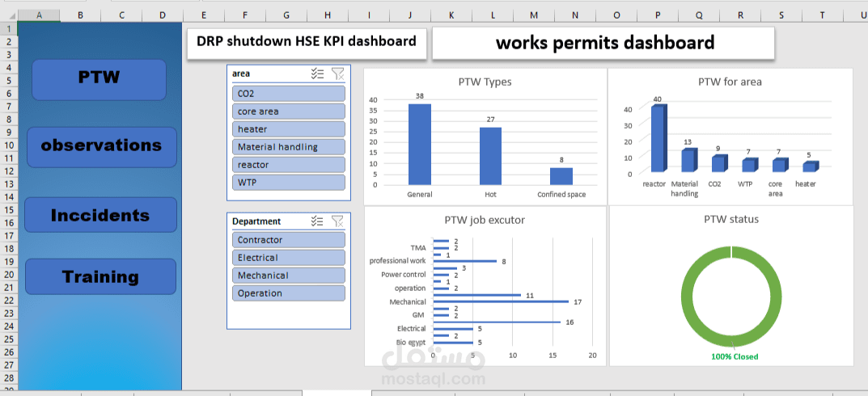This screenshot has height=396, width=868.
Task: Select row 27 header
Action: click(x=9, y=365)
